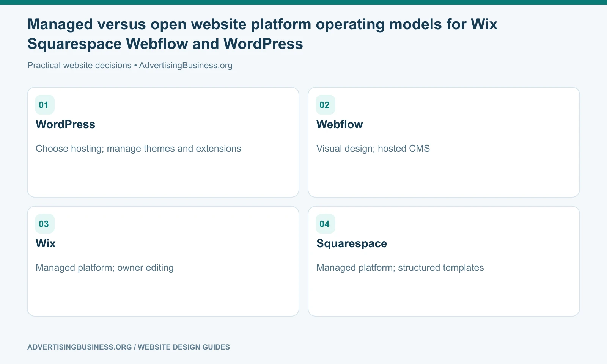Image resolution: width=607 pixels, height=364 pixels.
Task: Click the 04 number badge
Action: 326,224
